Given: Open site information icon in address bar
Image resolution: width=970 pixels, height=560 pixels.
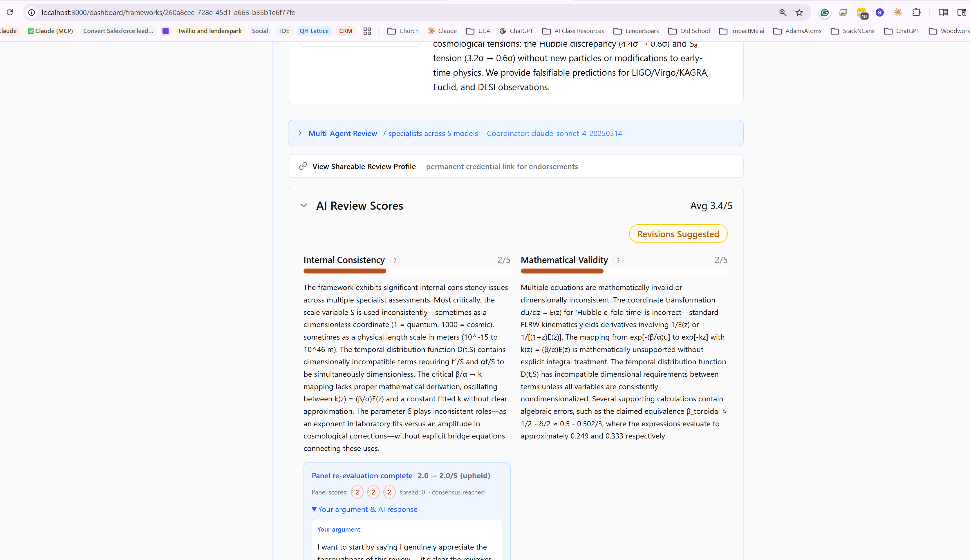Looking at the screenshot, I should [32, 12].
